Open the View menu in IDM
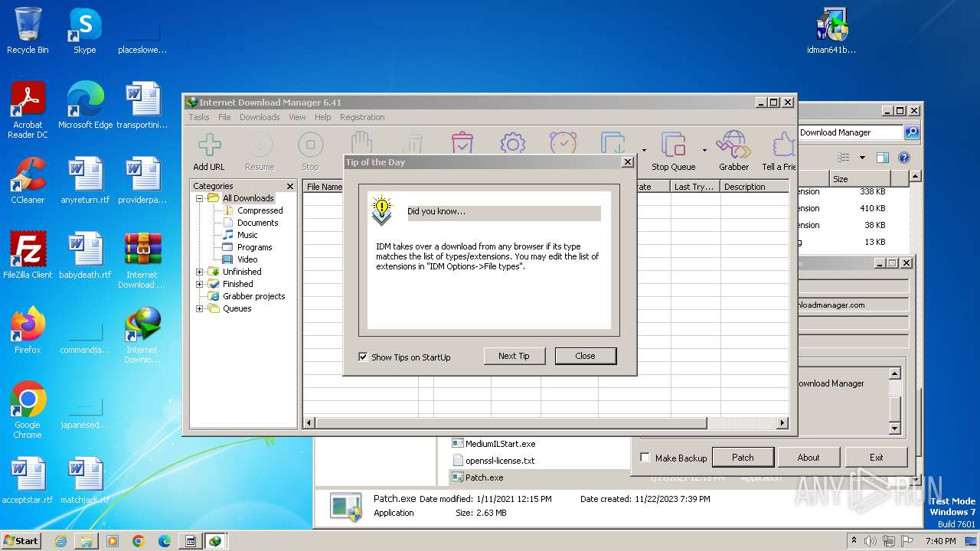This screenshot has height=551, width=980. [297, 117]
